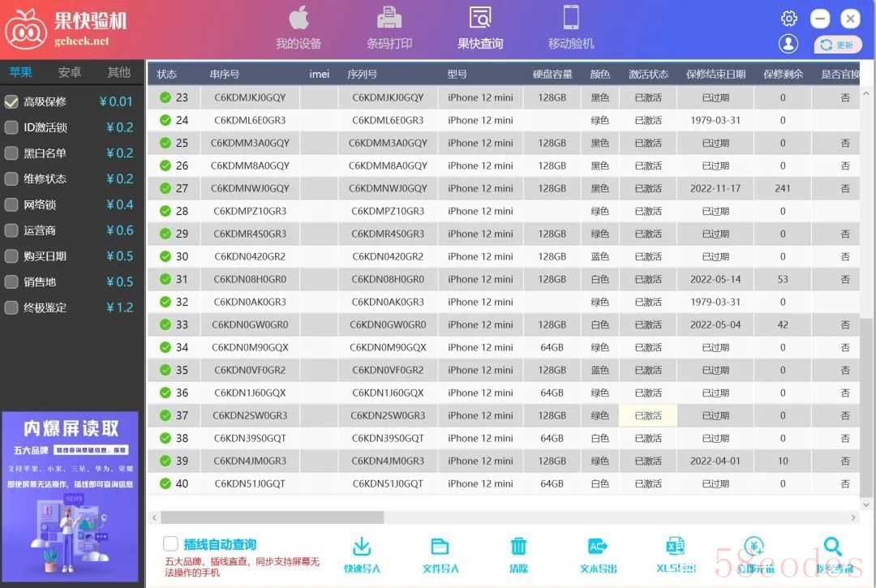Screen dimensions: 876x588
Task: Enable the ID激活锁 checkbox
Action: coord(11,127)
